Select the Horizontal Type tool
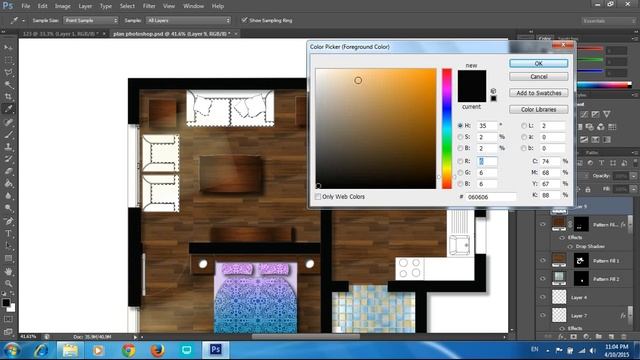 [8, 233]
